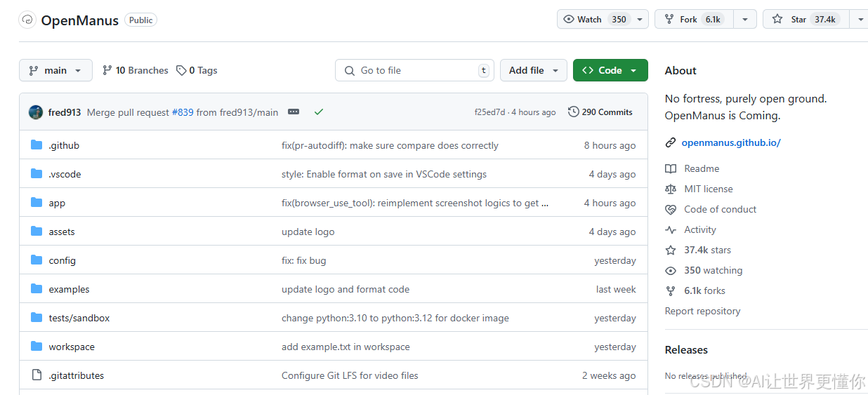Click the .github folder icon
Image resolution: width=868 pixels, height=395 pixels.
tap(37, 145)
